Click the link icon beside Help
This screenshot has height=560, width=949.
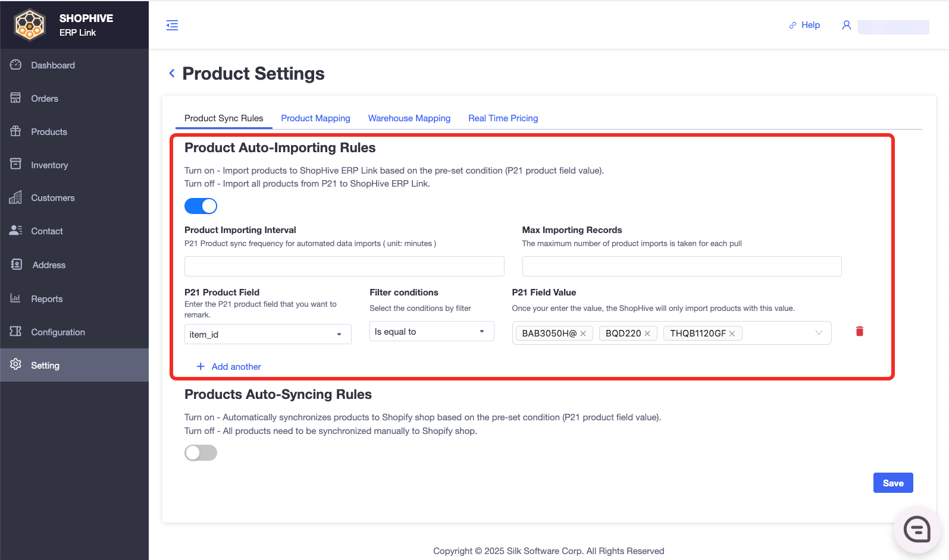click(793, 25)
